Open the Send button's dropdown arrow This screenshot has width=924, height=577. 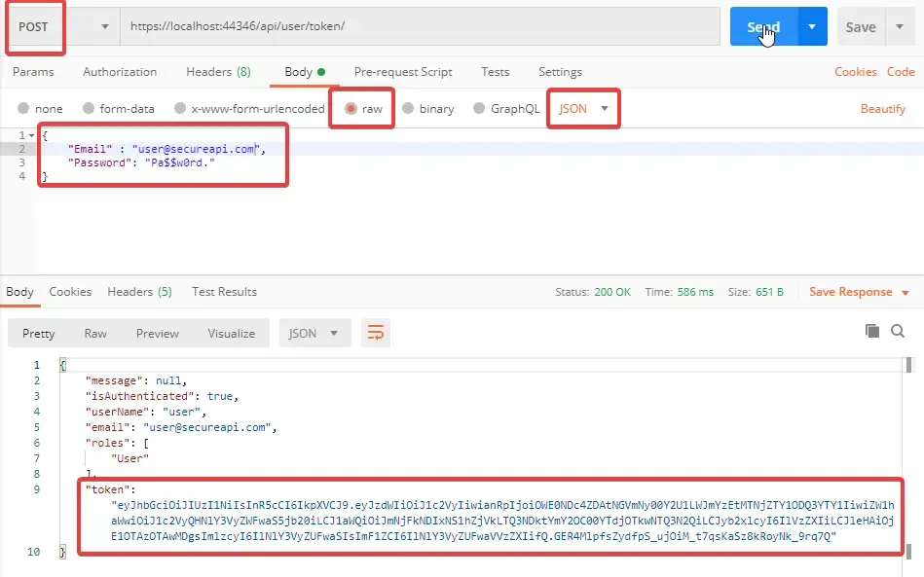(814, 26)
